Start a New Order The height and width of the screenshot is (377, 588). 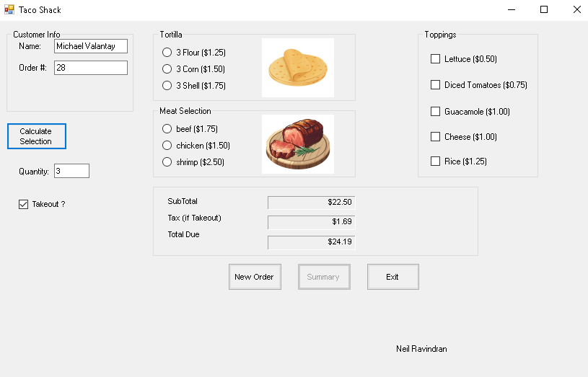(254, 277)
